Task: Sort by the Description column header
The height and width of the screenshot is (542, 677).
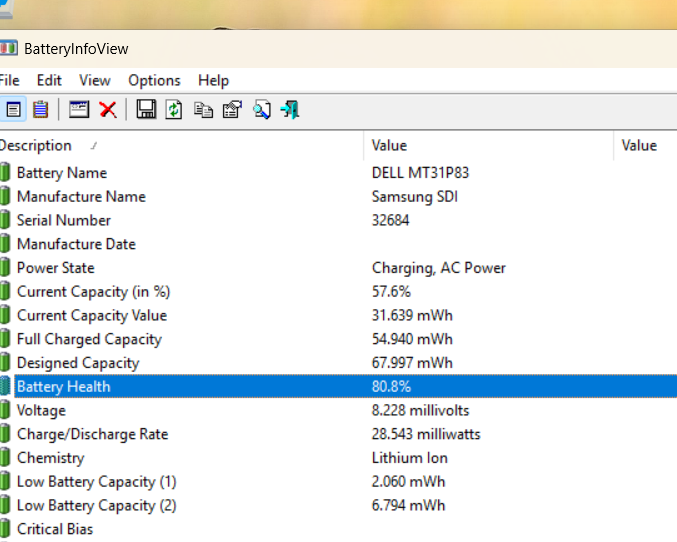Action: click(x=181, y=146)
